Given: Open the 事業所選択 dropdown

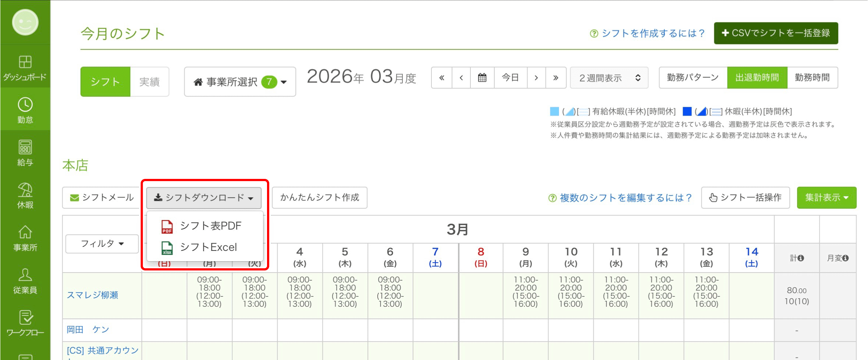Looking at the screenshot, I should (x=240, y=82).
